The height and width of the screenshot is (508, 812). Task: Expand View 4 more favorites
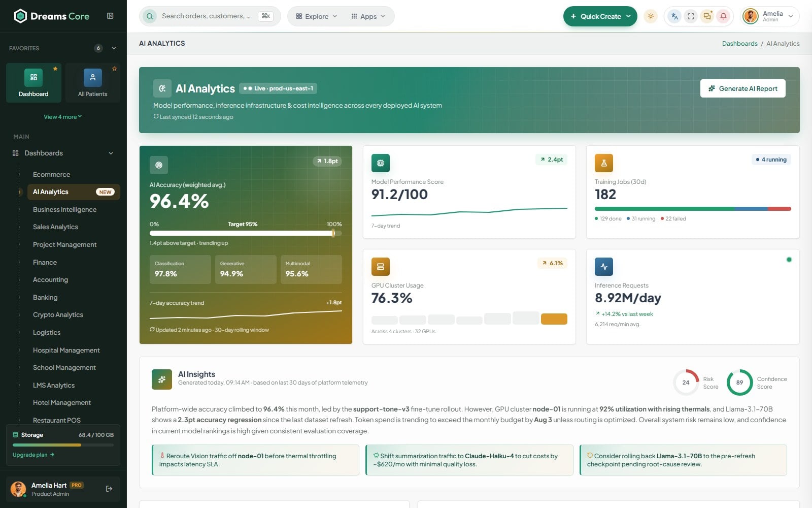click(63, 117)
